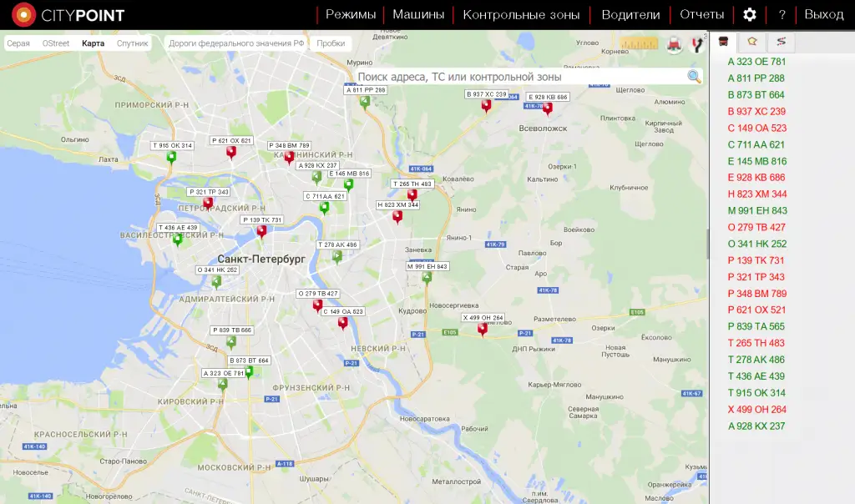Click Выход to log out
Screen dimensions: 855x504
pyautogui.click(x=823, y=15)
